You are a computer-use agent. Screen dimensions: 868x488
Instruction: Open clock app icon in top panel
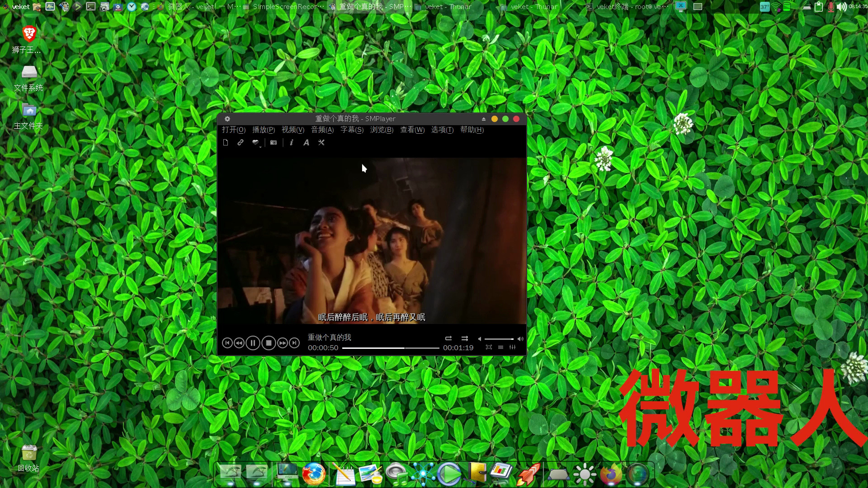(x=132, y=6)
